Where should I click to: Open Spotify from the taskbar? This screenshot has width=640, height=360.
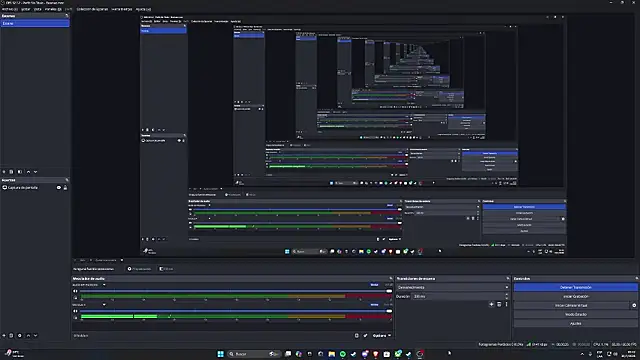click(342, 354)
